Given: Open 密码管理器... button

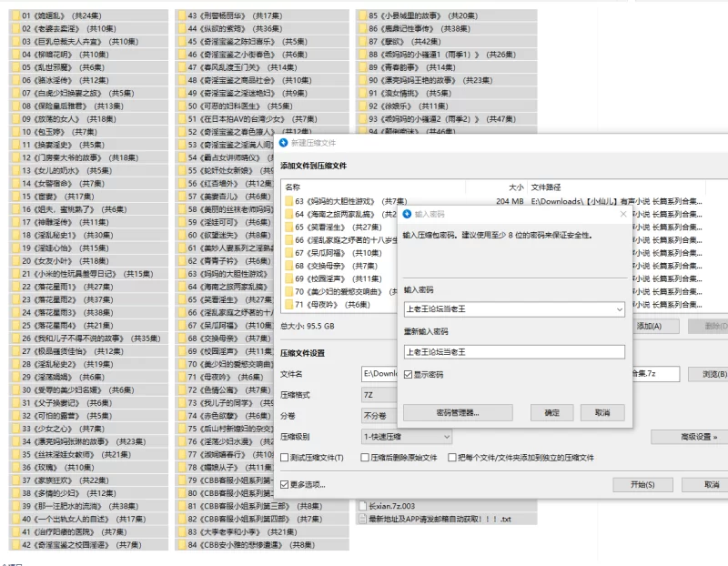Looking at the screenshot, I should pyautogui.click(x=458, y=412).
